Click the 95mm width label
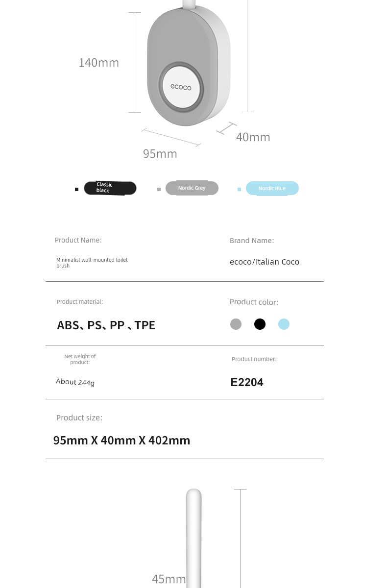The image size is (387, 588). pyautogui.click(x=160, y=154)
